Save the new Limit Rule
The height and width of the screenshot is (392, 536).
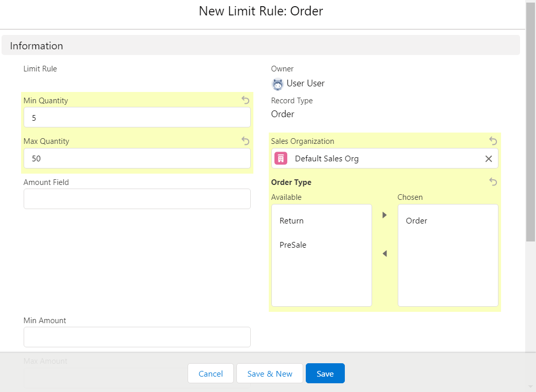(x=325, y=373)
